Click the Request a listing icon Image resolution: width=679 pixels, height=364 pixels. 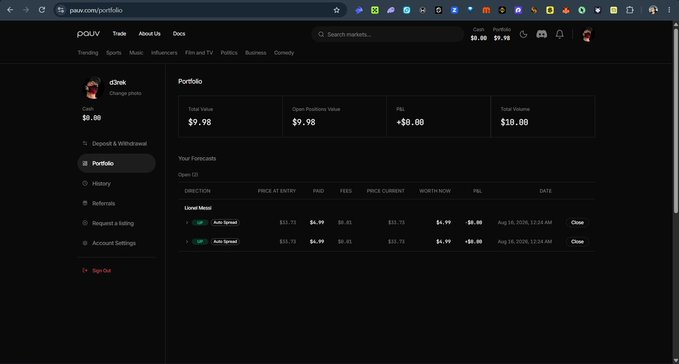click(85, 223)
